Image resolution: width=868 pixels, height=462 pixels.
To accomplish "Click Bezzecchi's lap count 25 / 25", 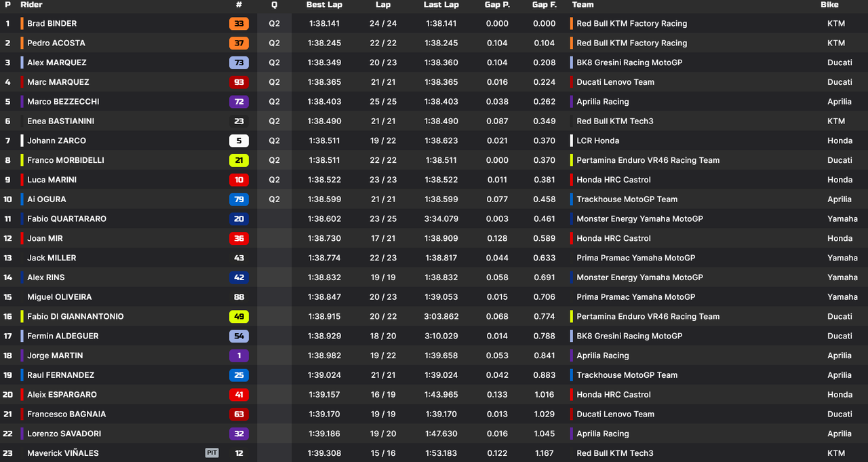I will click(x=383, y=102).
